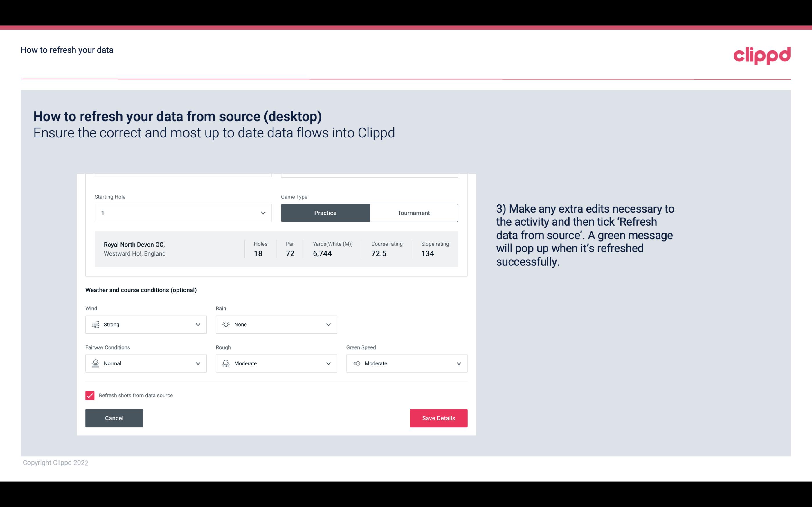Click the Cancel button
This screenshot has width=812, height=507.
point(114,418)
